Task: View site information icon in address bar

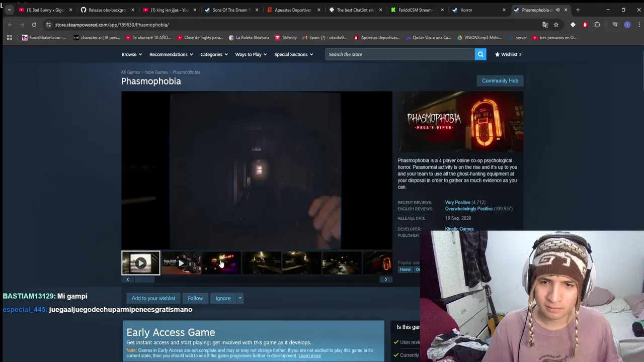Action: 48,25
